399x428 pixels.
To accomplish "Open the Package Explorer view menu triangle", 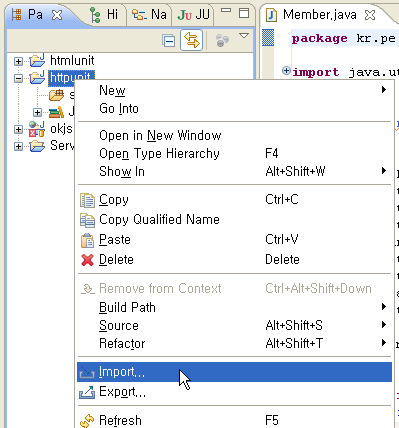I will (244, 36).
